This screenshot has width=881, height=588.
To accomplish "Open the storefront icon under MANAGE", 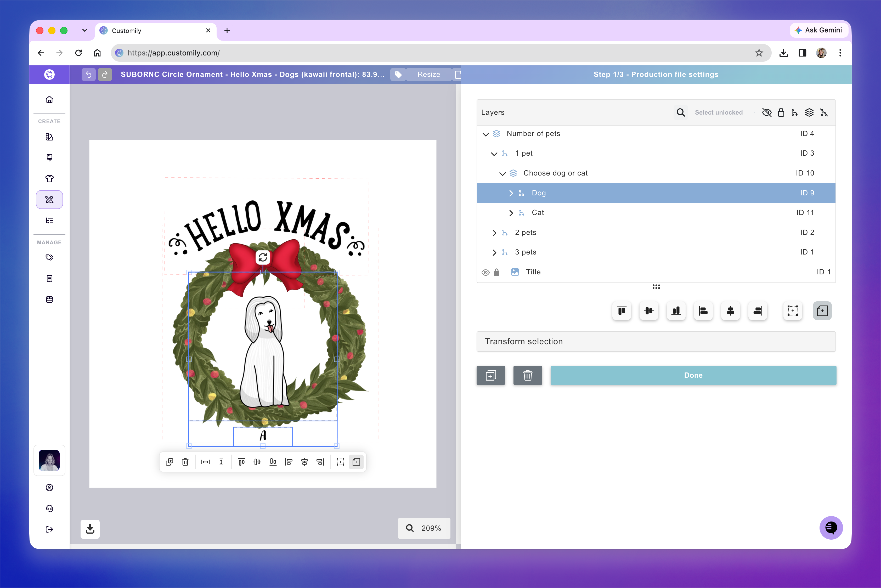I will click(x=49, y=299).
